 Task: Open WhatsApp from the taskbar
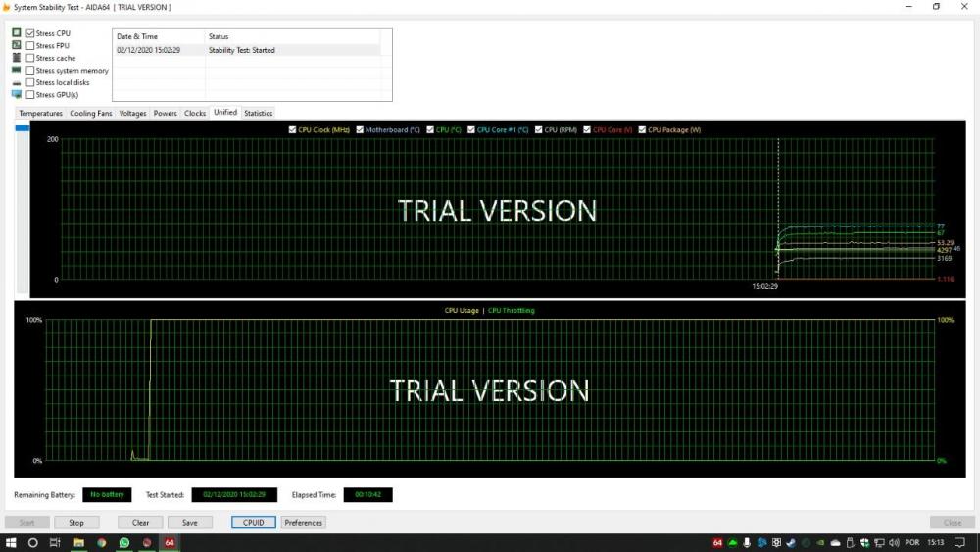point(124,542)
